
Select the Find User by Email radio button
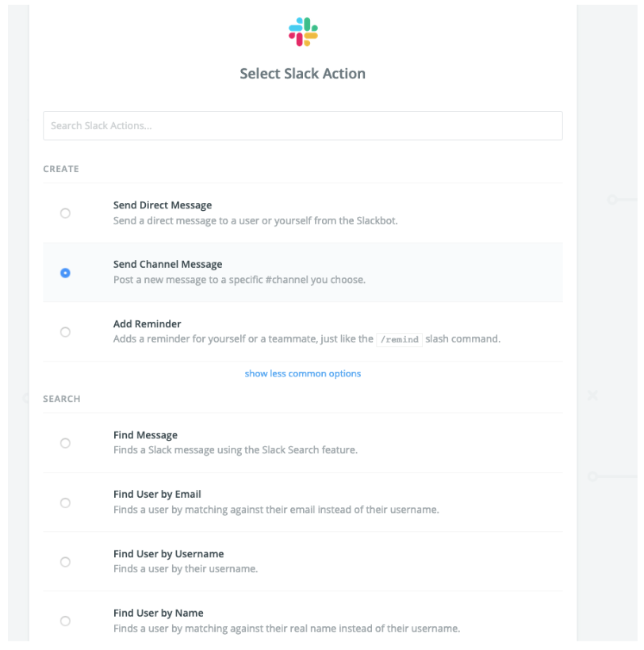click(x=65, y=503)
